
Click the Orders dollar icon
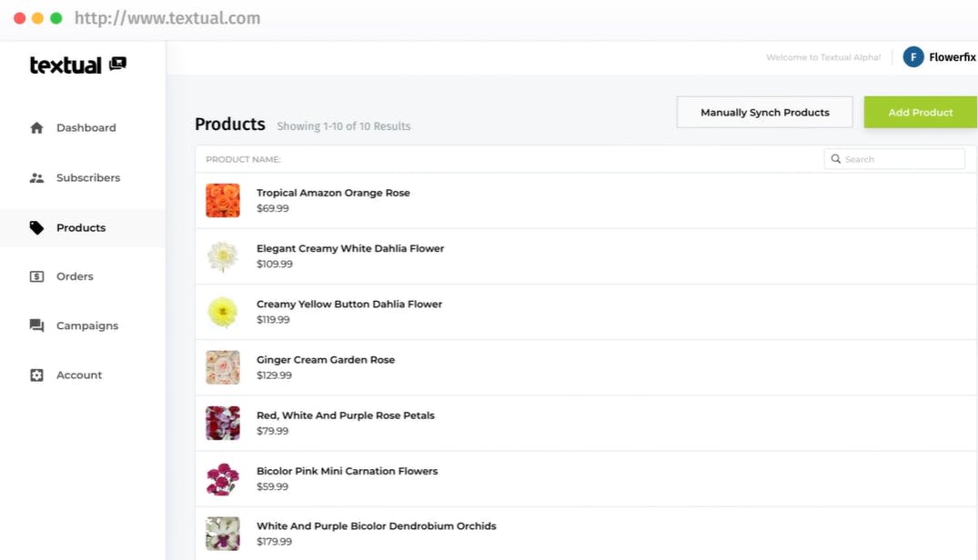tap(36, 276)
